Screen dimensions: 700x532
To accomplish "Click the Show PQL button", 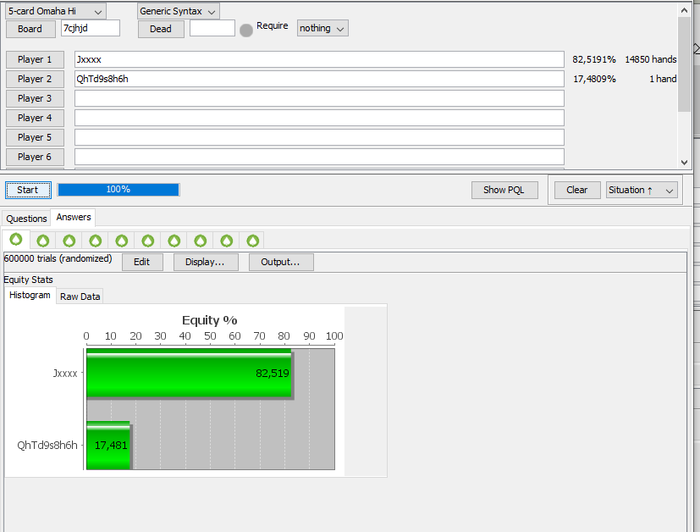I will pyautogui.click(x=504, y=190).
